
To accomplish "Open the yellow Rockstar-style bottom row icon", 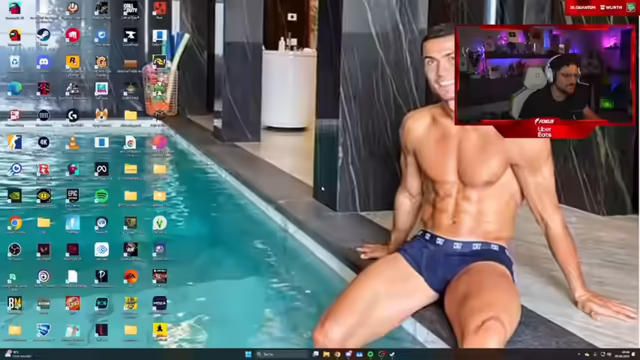I will (160, 330).
